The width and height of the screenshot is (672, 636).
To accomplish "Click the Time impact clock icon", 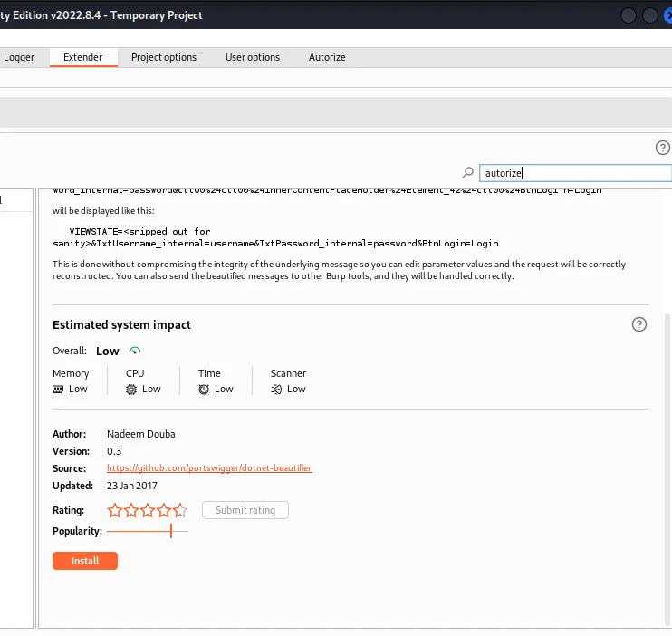I will click(x=204, y=389).
